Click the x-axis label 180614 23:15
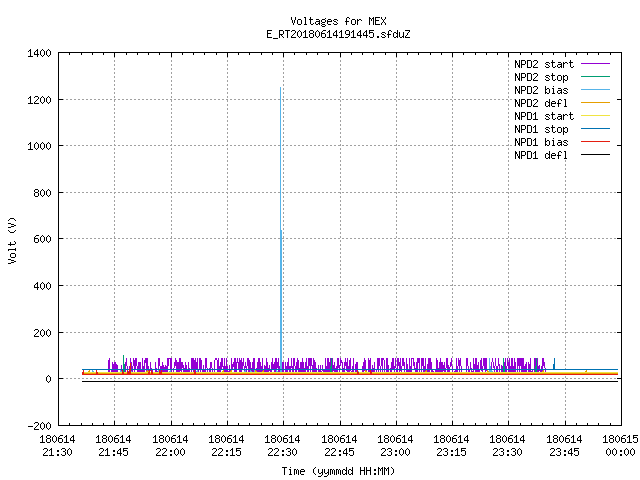Viewport: 640px width, 480px height. click(451, 446)
